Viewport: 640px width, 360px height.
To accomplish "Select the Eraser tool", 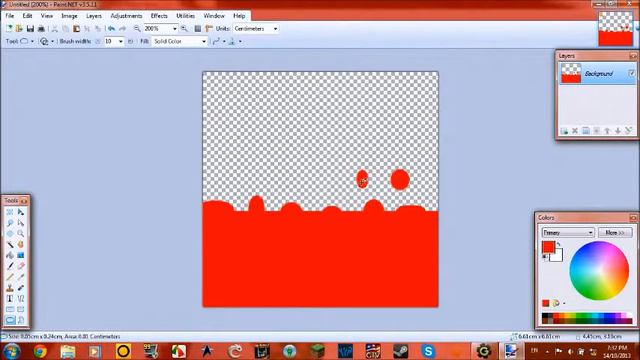I will [20, 266].
